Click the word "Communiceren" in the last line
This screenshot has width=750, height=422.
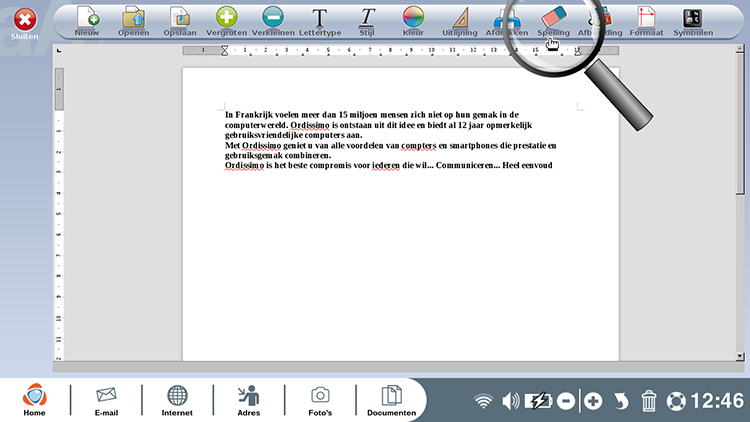[463, 166]
